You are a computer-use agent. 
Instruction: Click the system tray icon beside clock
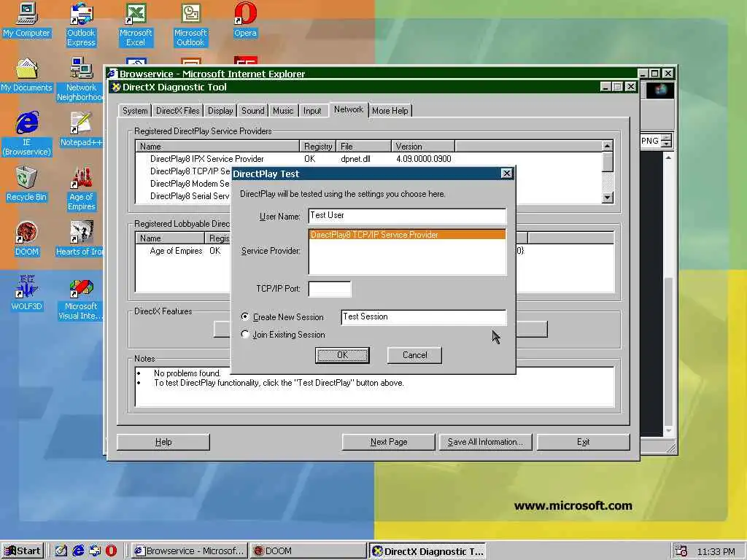(x=681, y=551)
